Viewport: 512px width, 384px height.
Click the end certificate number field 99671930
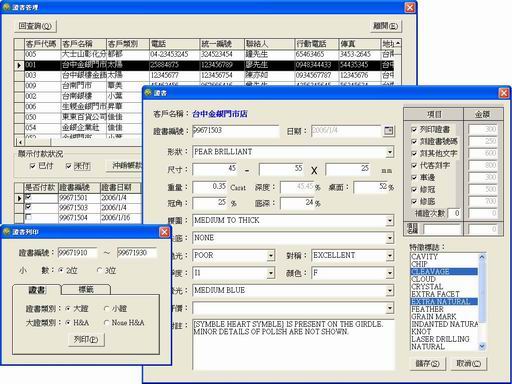[137, 253]
